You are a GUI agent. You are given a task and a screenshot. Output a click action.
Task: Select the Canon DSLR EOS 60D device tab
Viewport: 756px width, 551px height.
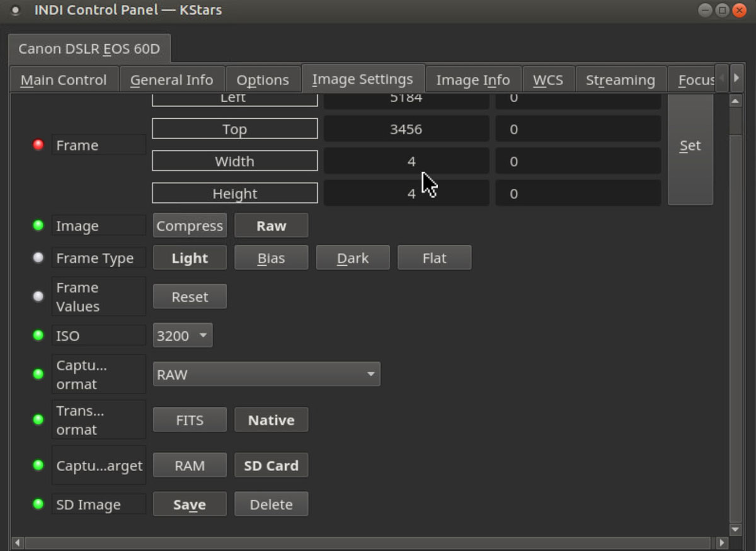[x=89, y=48]
